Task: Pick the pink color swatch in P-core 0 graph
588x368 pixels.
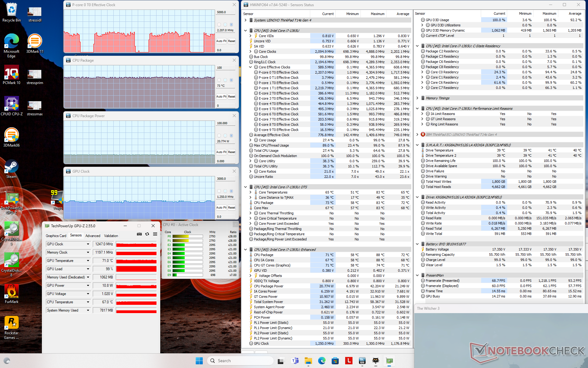Action: [x=219, y=25]
